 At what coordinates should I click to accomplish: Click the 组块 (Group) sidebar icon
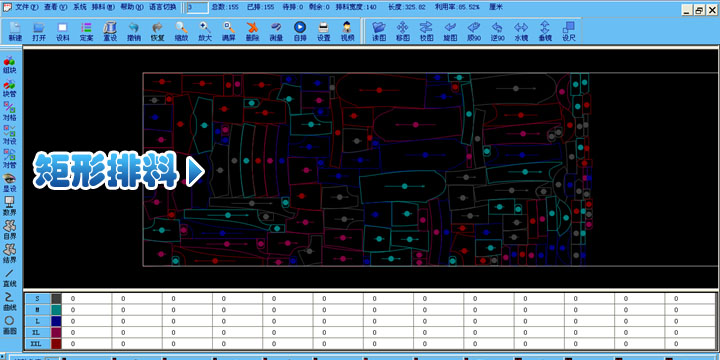point(9,65)
